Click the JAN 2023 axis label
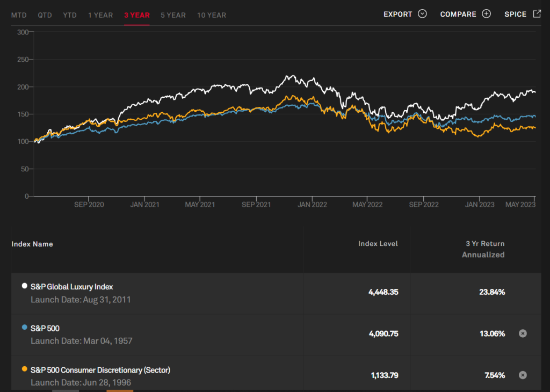 (480, 205)
